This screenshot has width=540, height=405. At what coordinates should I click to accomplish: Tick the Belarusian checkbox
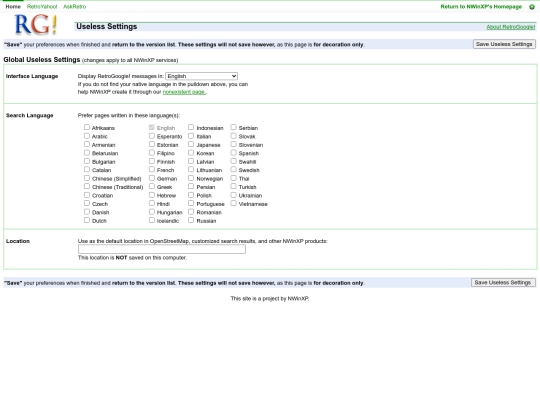point(87,153)
